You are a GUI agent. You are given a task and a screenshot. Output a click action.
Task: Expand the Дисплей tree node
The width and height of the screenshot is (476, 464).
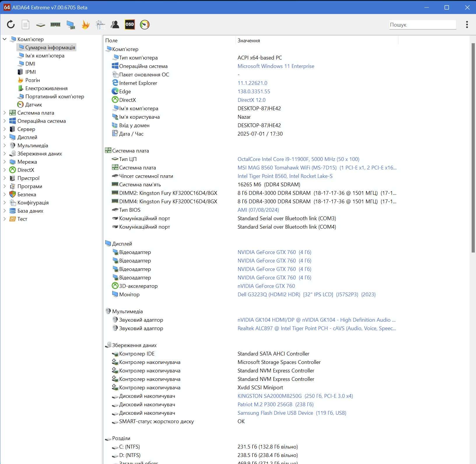(5, 137)
